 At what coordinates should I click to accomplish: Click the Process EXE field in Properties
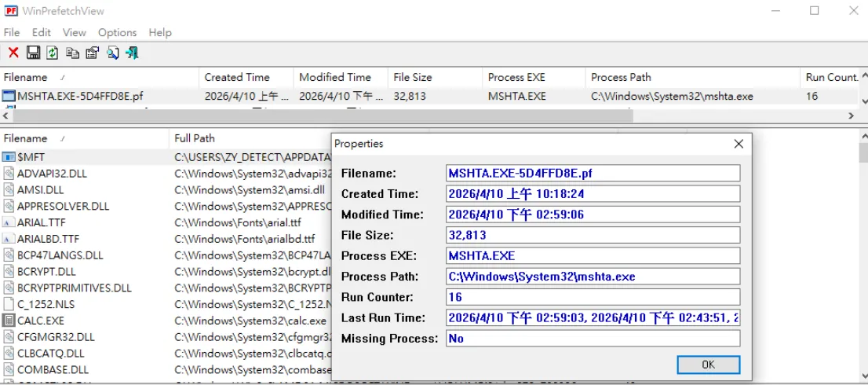coord(593,256)
